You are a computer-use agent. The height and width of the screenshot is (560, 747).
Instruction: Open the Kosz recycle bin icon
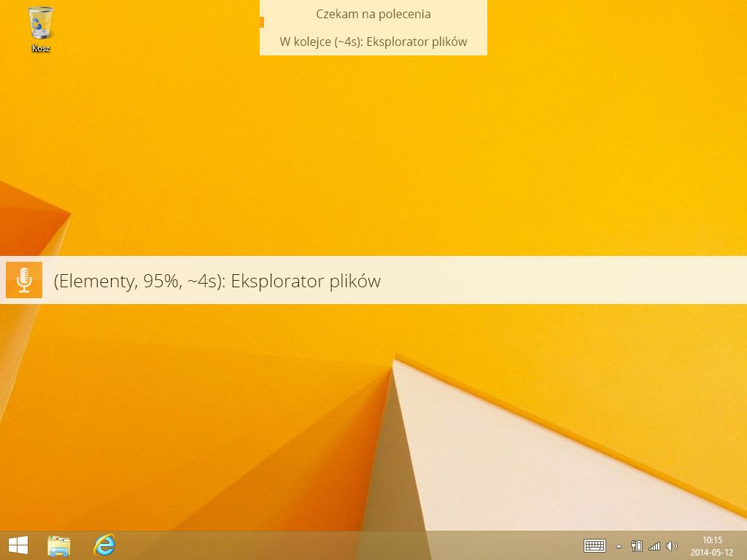tap(41, 28)
